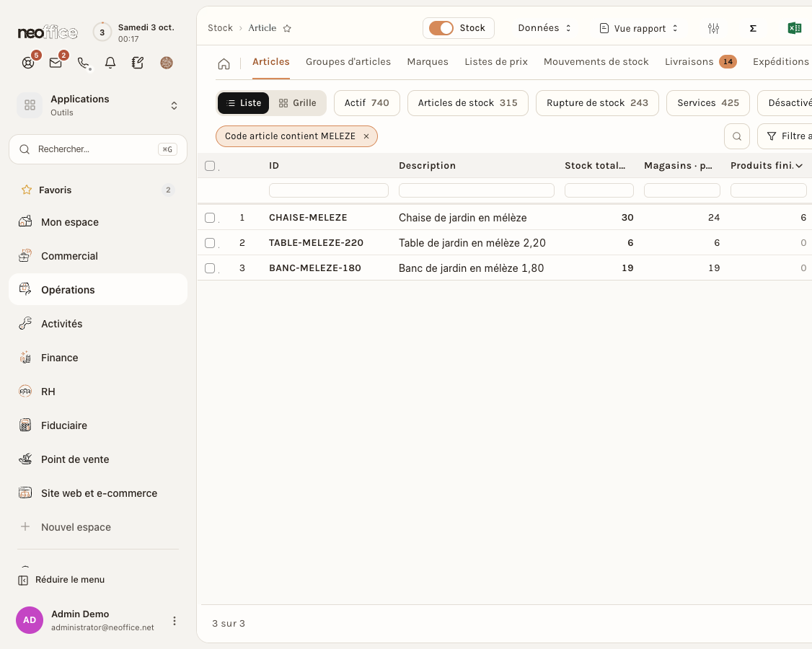Open the mail inbox icon

click(56, 63)
